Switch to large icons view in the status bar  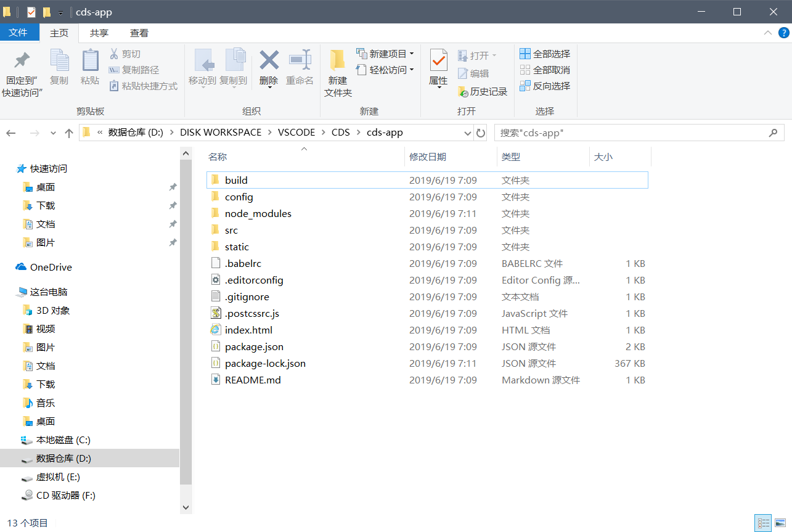click(781, 523)
